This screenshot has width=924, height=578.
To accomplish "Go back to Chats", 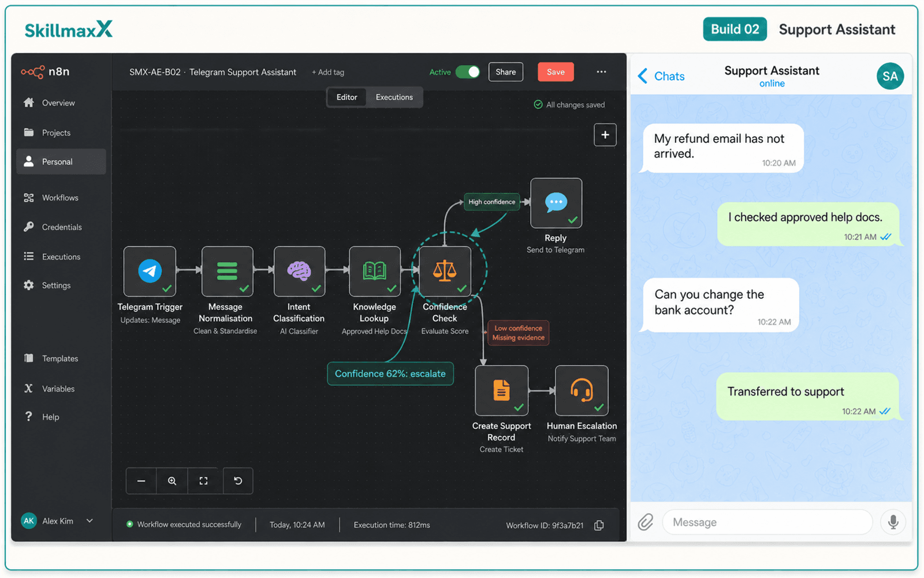I will click(661, 76).
